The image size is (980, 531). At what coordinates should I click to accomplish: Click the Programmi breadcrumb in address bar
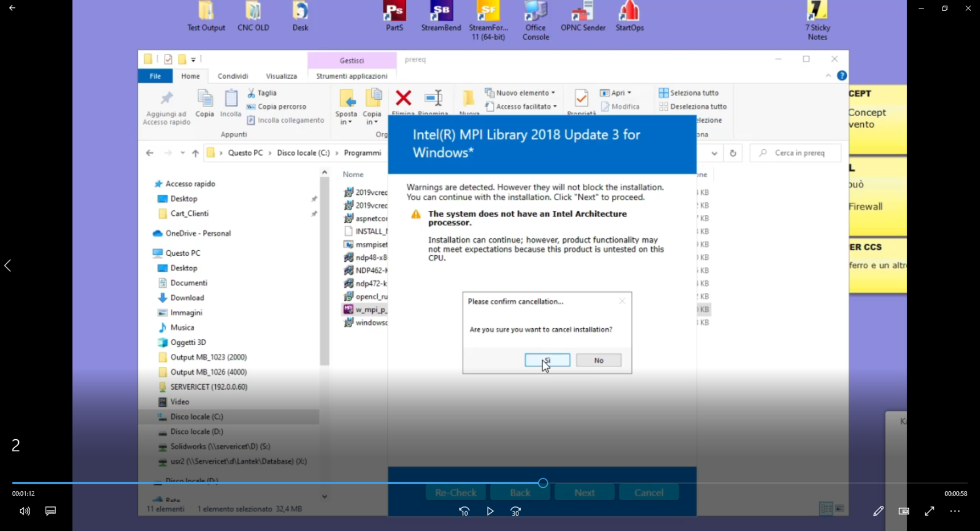[x=362, y=153]
